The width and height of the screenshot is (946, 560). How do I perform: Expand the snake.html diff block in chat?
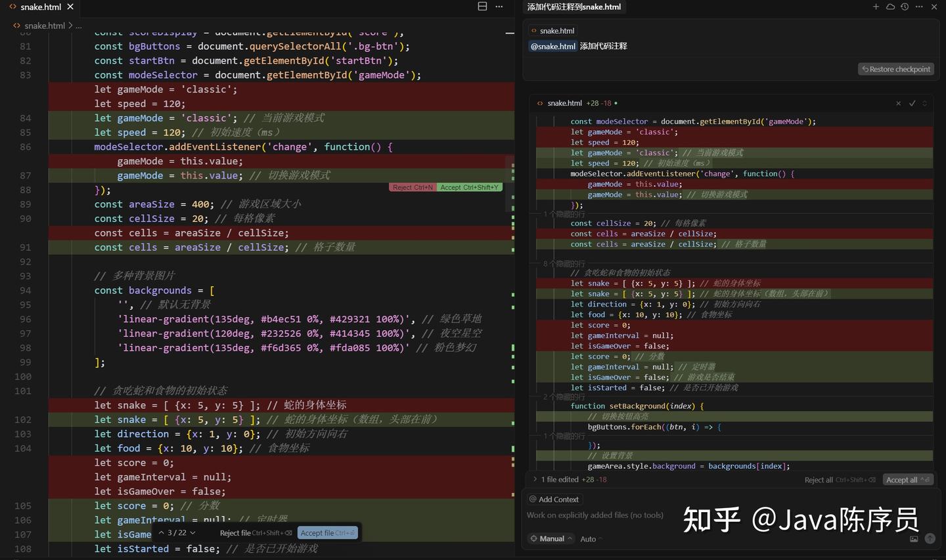tap(925, 103)
